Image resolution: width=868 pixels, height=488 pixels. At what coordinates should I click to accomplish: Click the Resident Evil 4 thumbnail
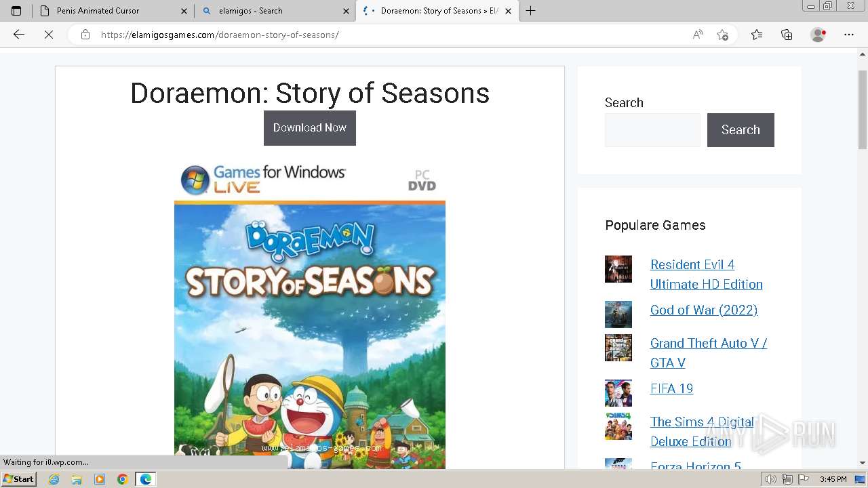[618, 269]
